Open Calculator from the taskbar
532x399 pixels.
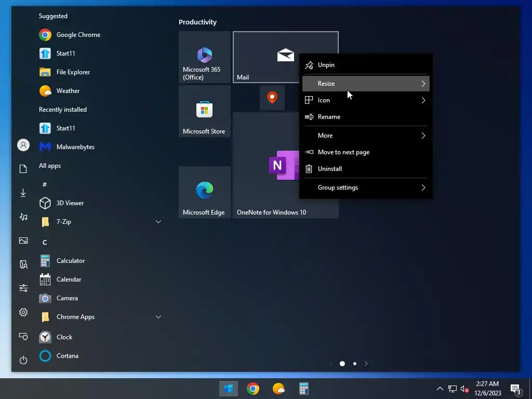303,389
